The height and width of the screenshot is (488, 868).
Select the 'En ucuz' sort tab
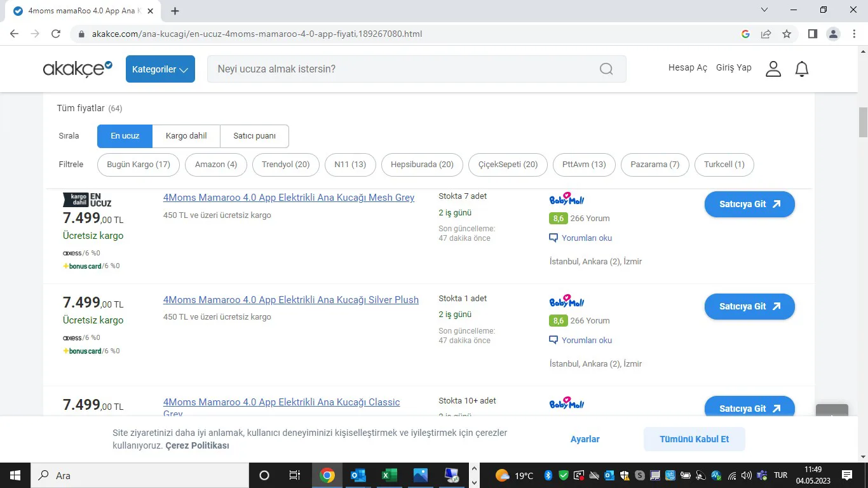click(125, 136)
